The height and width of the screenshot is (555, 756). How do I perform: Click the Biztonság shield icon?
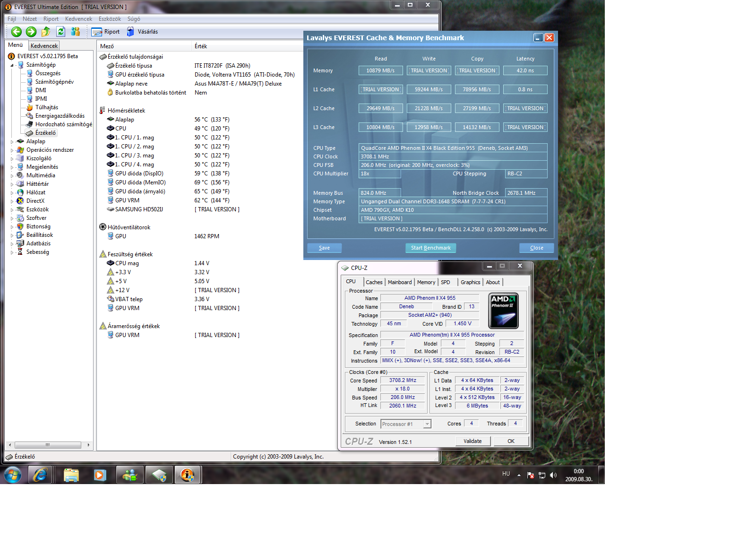[20, 226]
